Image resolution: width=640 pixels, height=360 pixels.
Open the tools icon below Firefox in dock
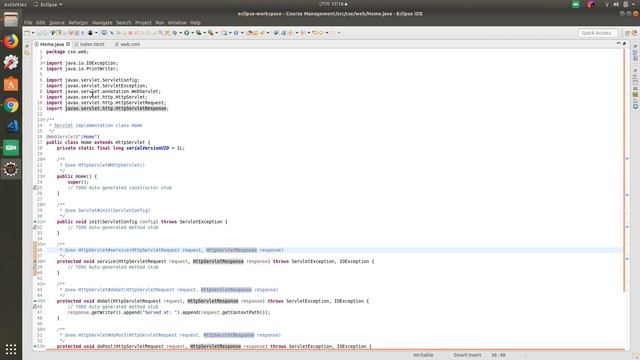tap(11, 62)
